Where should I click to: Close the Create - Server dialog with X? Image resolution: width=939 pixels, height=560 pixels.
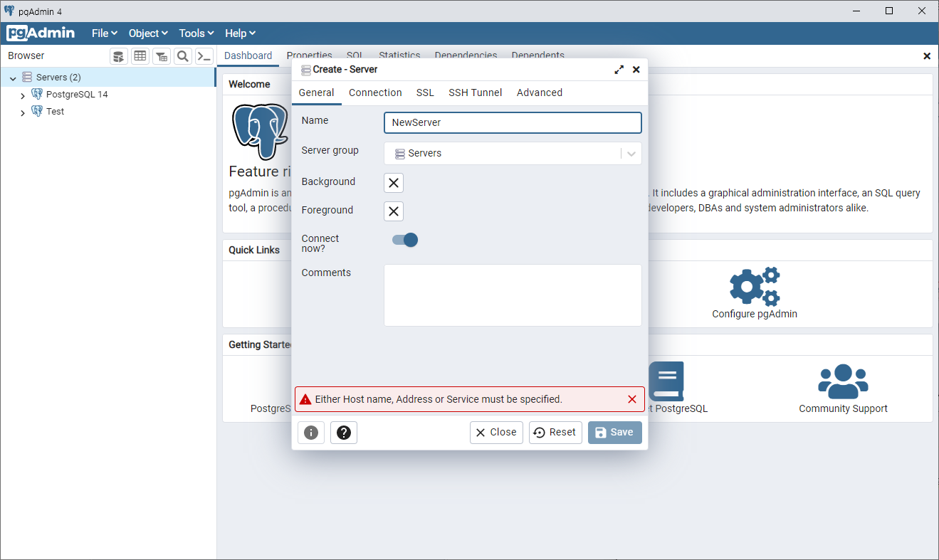click(x=636, y=70)
